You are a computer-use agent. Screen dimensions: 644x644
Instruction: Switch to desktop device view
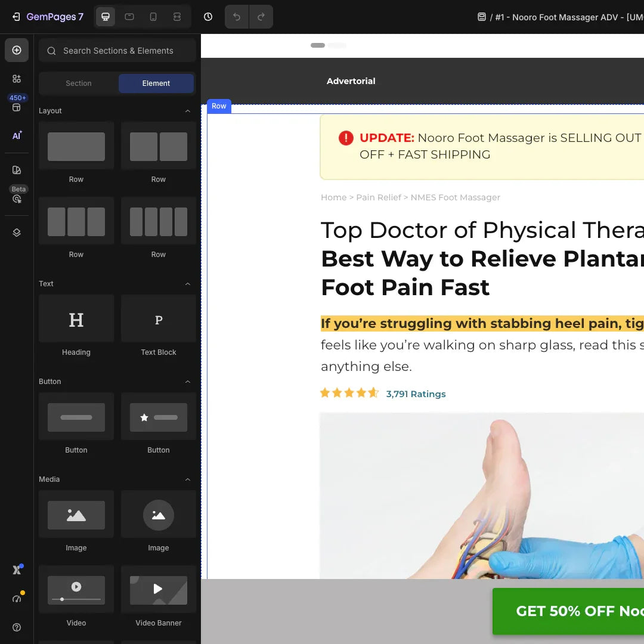click(106, 17)
